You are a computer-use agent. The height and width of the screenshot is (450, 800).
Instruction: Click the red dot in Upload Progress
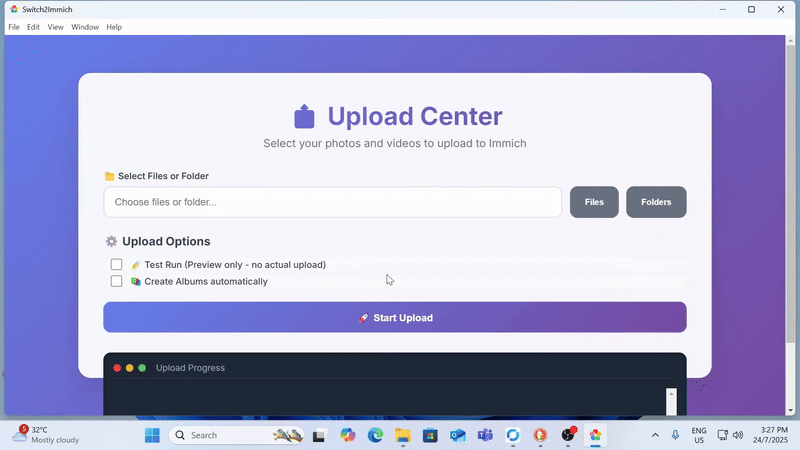pos(117,368)
